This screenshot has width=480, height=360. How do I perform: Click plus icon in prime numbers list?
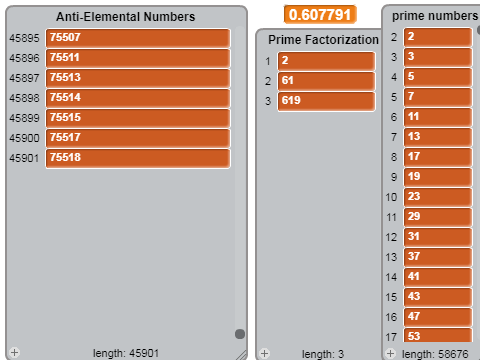[x=390, y=353]
